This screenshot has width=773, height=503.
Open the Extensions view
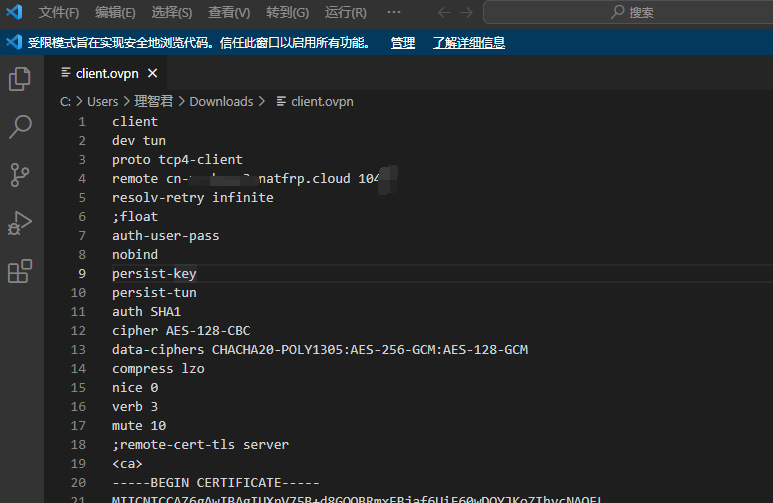click(20, 271)
